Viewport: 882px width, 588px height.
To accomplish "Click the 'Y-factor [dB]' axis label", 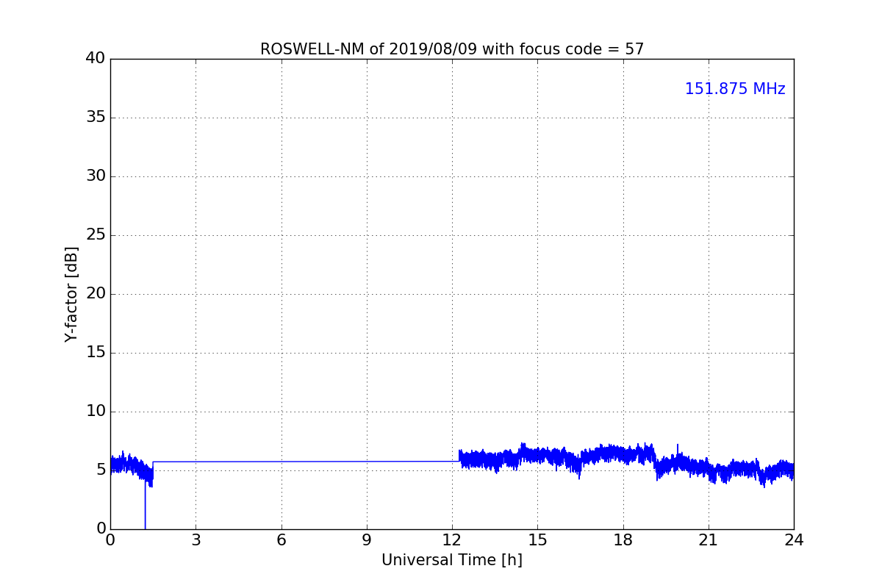I will click(x=71, y=294).
